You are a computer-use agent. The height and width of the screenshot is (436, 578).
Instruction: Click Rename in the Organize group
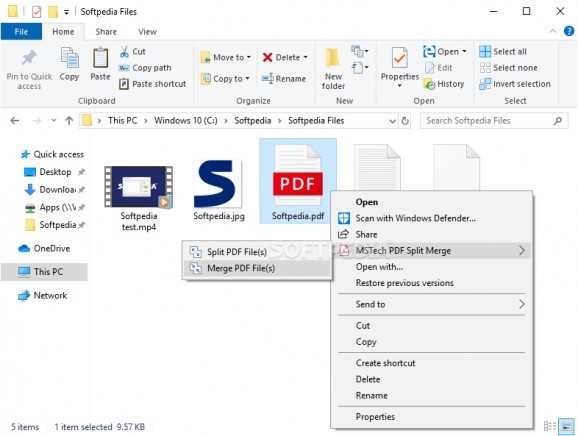coord(283,79)
